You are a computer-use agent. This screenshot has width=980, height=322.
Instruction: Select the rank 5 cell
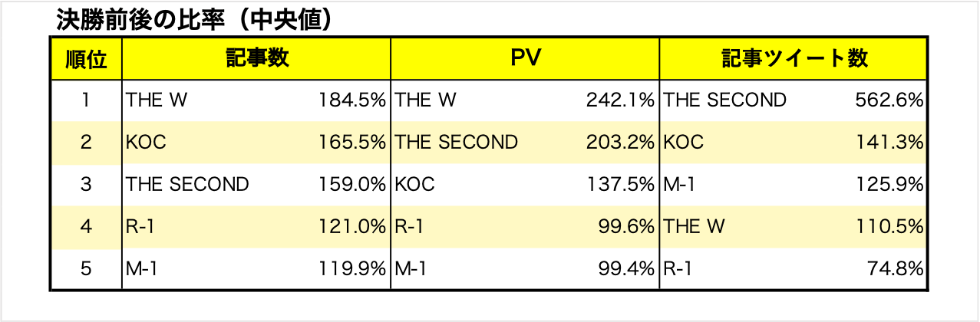pos(85,269)
